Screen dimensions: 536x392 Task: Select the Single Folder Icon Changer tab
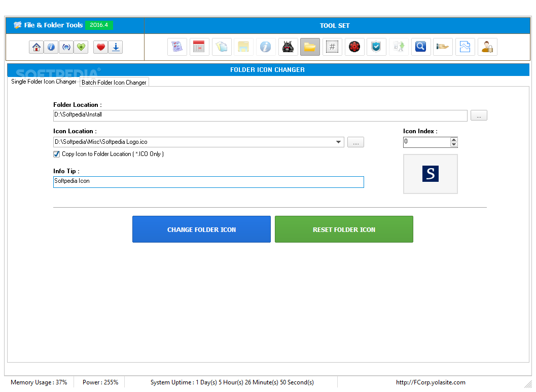[43, 82]
